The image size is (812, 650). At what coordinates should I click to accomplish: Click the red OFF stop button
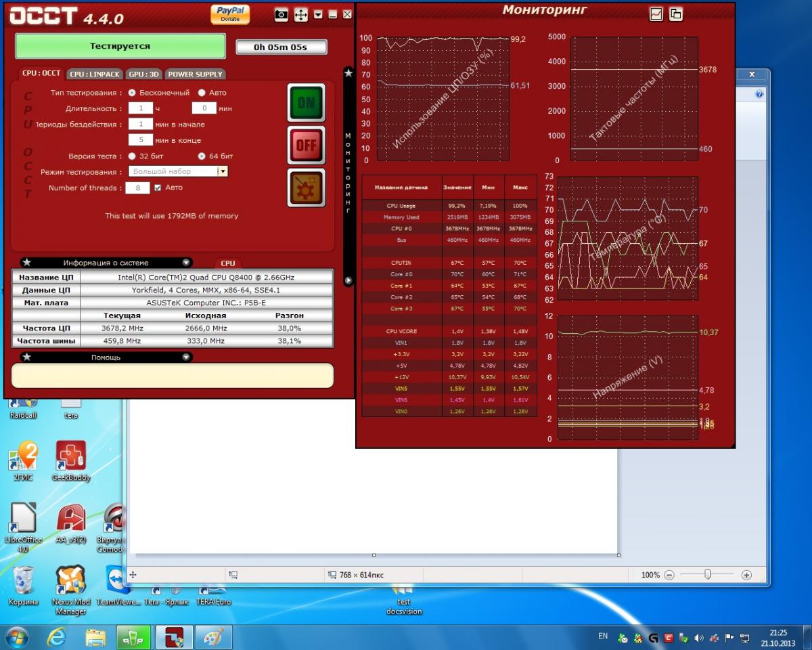306,145
